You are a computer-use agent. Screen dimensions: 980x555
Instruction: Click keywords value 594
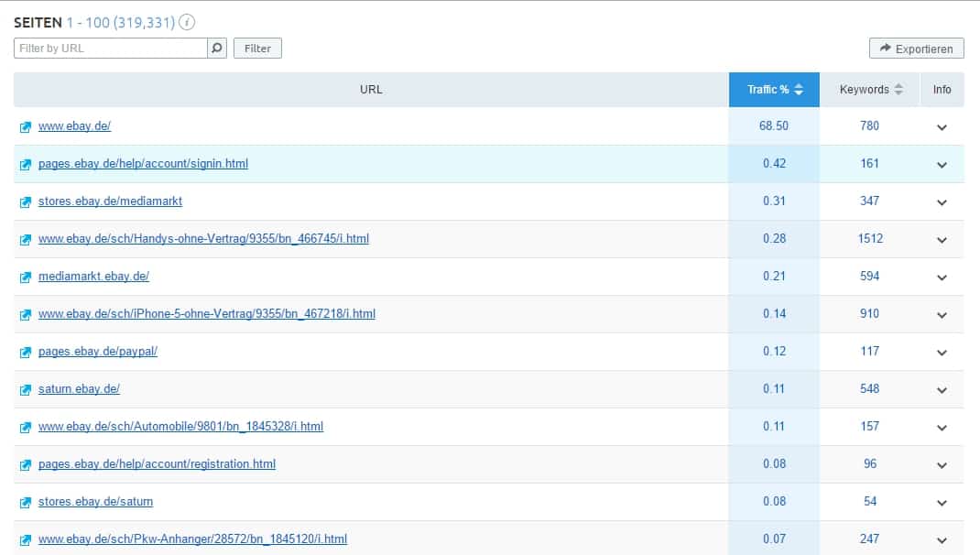click(x=869, y=276)
